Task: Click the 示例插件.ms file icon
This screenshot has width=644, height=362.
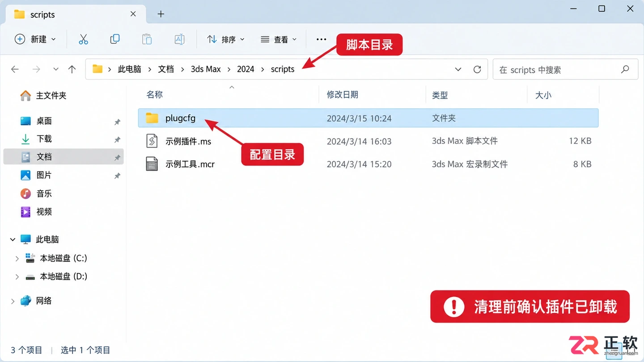Action: tap(152, 141)
